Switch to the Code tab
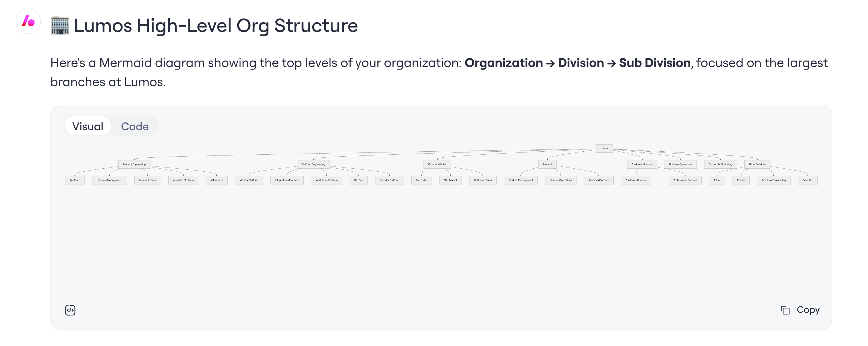The width and height of the screenshot is (868, 346). pyautogui.click(x=135, y=126)
